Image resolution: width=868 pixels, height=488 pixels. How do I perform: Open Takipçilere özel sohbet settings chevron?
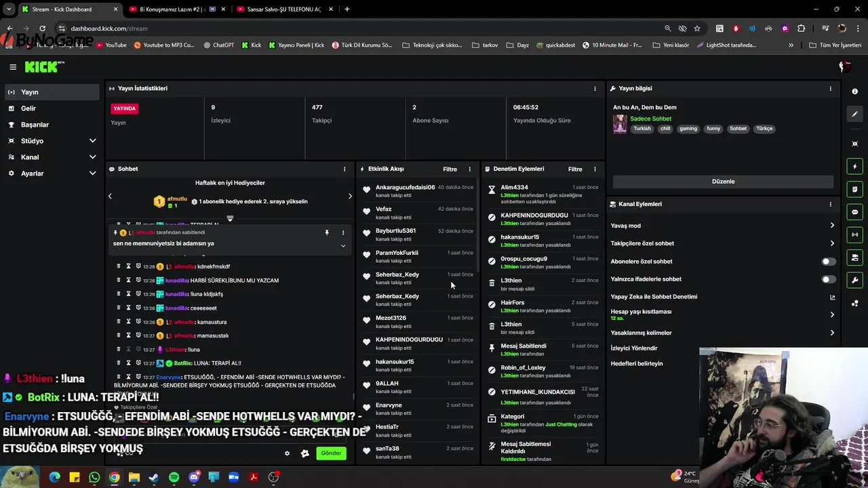[832, 243]
